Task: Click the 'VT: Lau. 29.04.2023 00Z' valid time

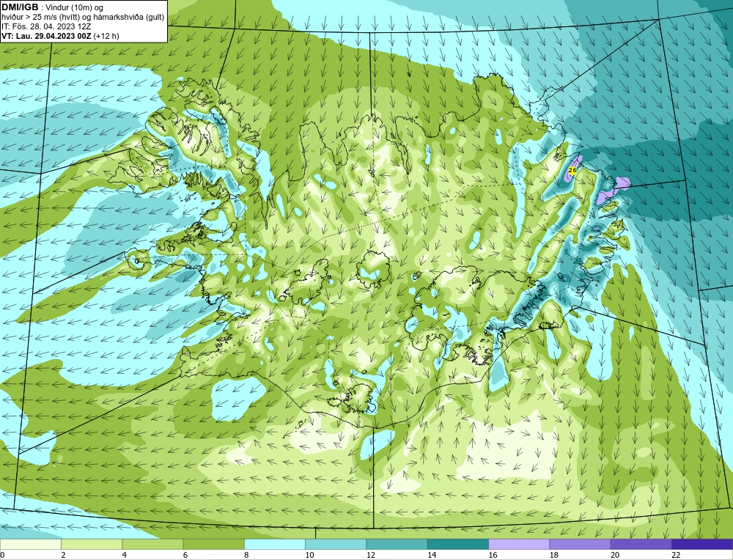Action: point(46,36)
